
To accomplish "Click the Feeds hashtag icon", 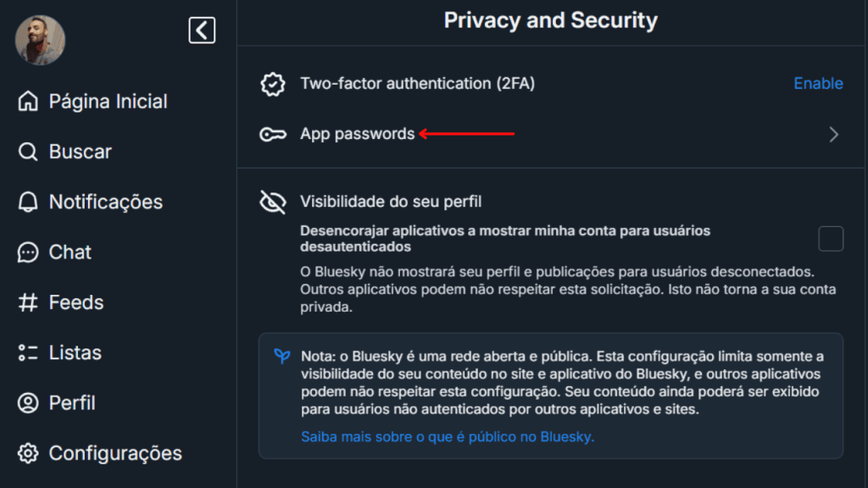I will (x=29, y=302).
